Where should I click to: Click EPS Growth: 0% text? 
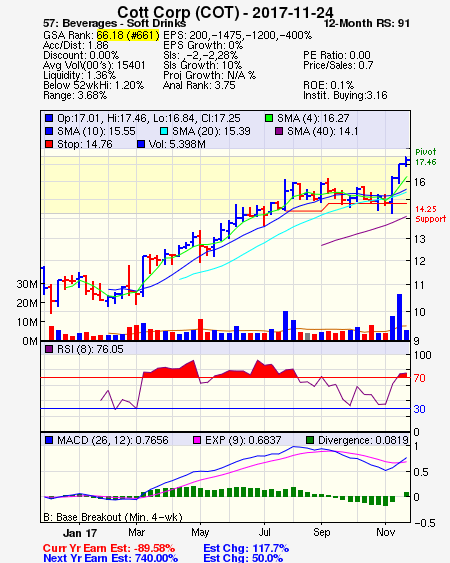[x=203, y=45]
